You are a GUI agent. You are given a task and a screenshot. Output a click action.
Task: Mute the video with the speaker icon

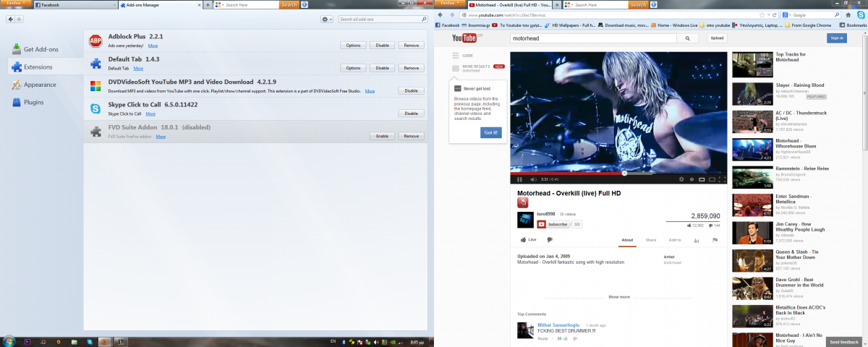click(x=533, y=179)
